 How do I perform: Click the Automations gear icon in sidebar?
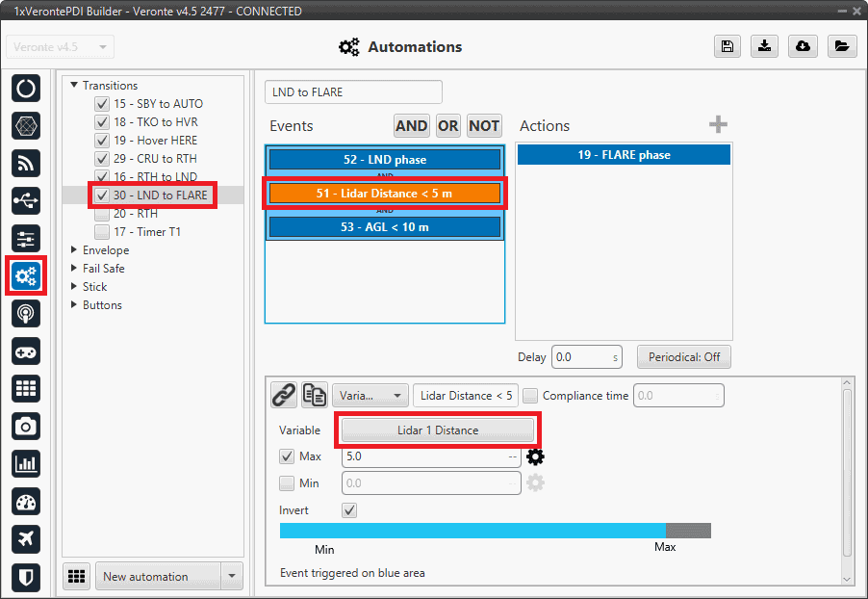26,276
